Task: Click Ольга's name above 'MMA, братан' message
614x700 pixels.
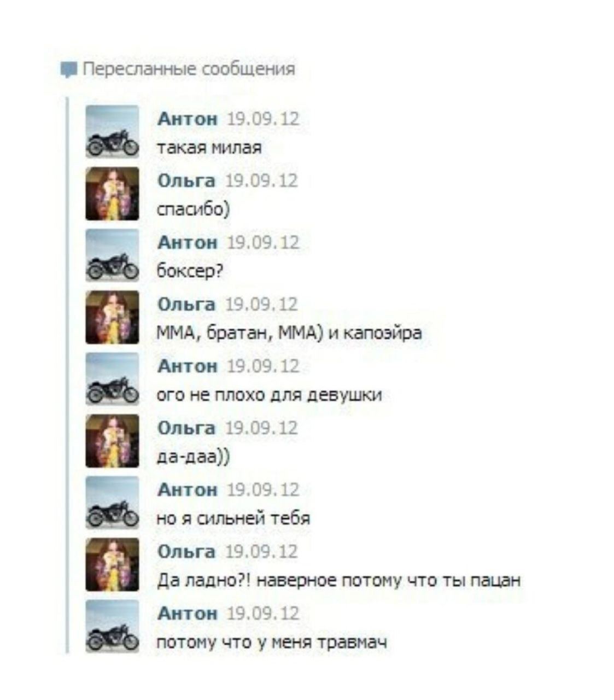Action: point(186,304)
